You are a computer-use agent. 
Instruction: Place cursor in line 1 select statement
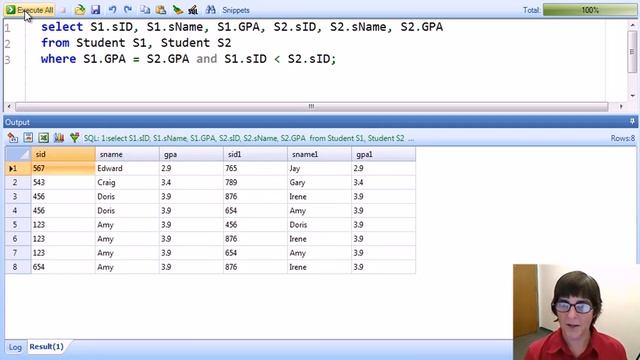click(242, 27)
